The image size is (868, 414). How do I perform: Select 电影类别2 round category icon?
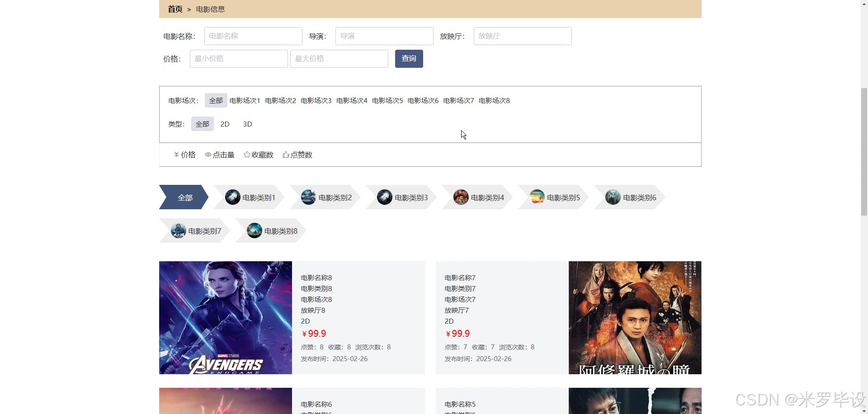point(309,197)
